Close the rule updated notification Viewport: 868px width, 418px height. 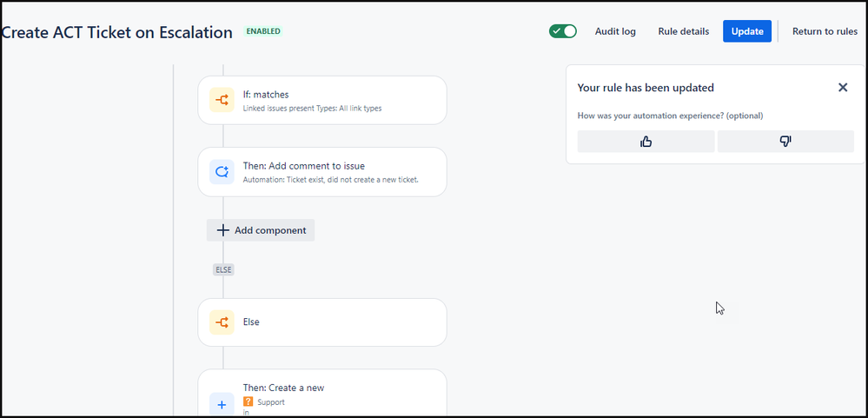843,88
